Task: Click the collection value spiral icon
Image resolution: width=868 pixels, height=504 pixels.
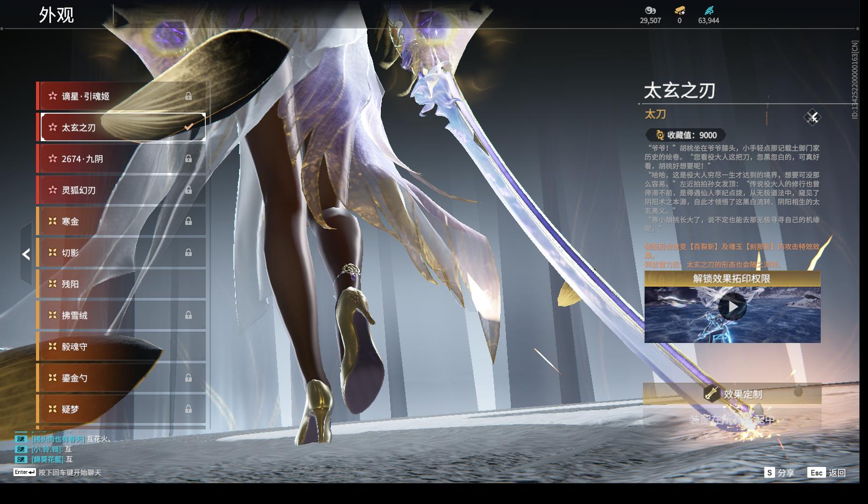Action: tap(660, 135)
